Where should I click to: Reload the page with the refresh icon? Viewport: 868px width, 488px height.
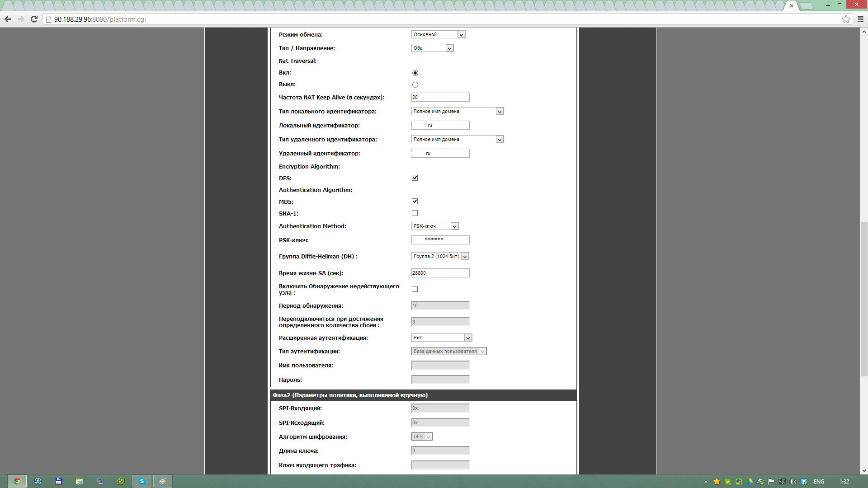[34, 19]
